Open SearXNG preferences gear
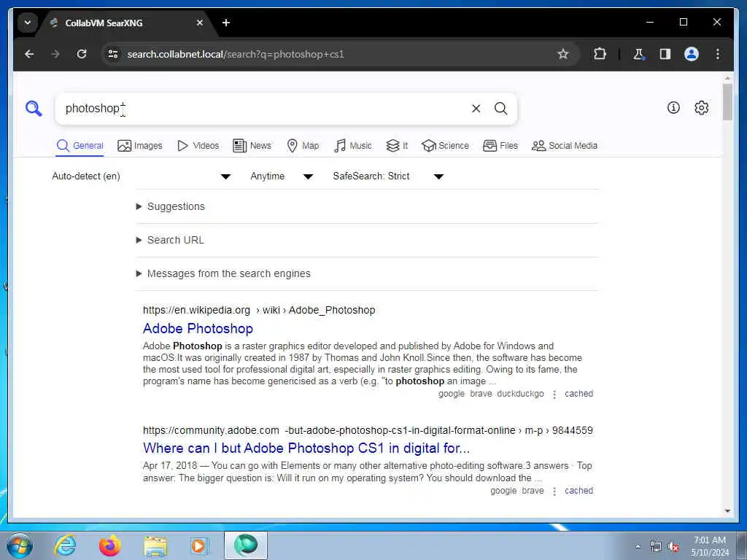Screen dimensions: 747x560 pos(701,108)
